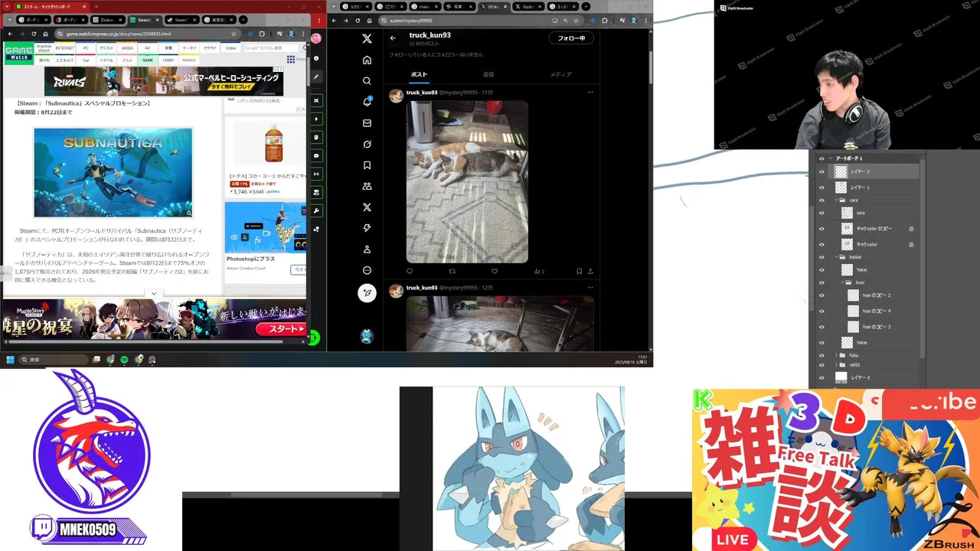980x551 pixels.
Task: Click the back arrow beside truck_kun93
Action: click(393, 37)
